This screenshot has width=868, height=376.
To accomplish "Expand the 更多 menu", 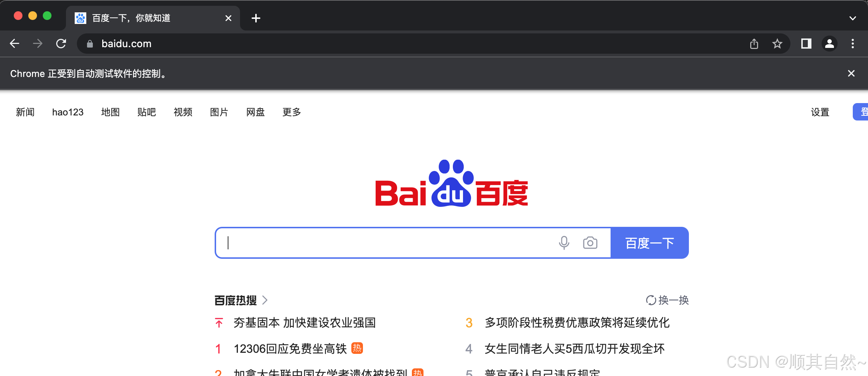I will (x=292, y=112).
